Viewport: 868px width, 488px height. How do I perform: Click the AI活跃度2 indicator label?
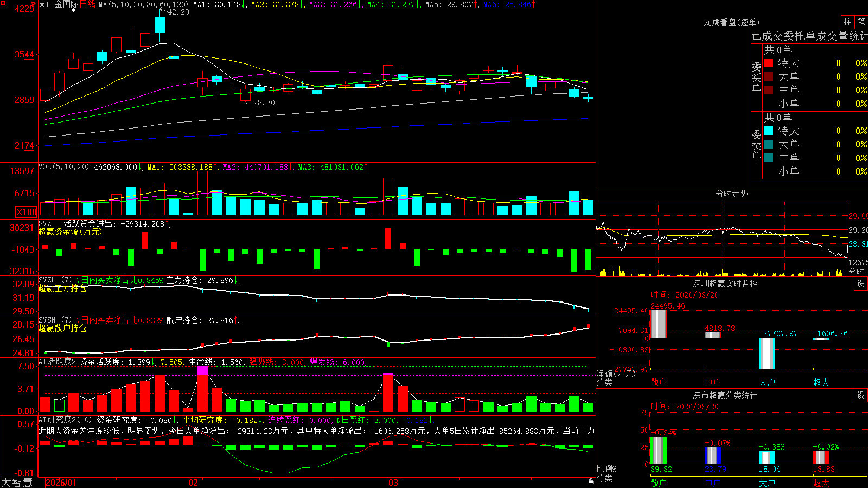[58, 362]
